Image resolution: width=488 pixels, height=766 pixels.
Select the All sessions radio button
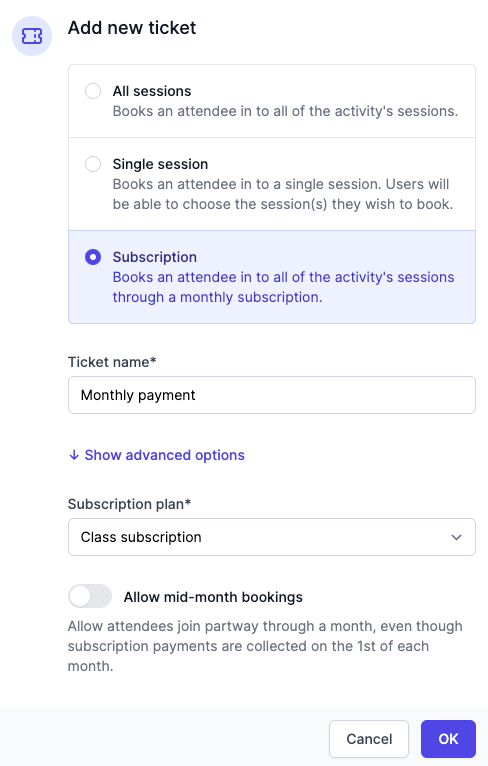click(x=93, y=91)
